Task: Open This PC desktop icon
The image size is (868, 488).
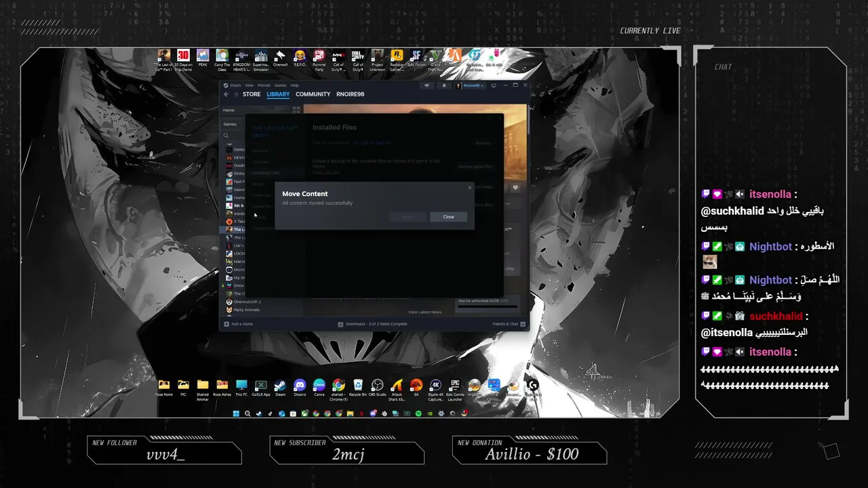Action: (241, 388)
